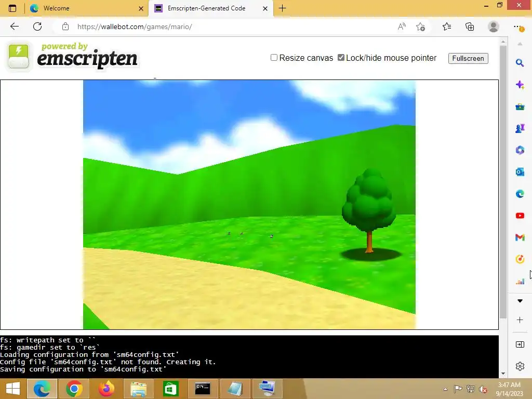Image resolution: width=532 pixels, height=399 pixels.
Task: Click the game canvas tree
Action: [x=369, y=210]
